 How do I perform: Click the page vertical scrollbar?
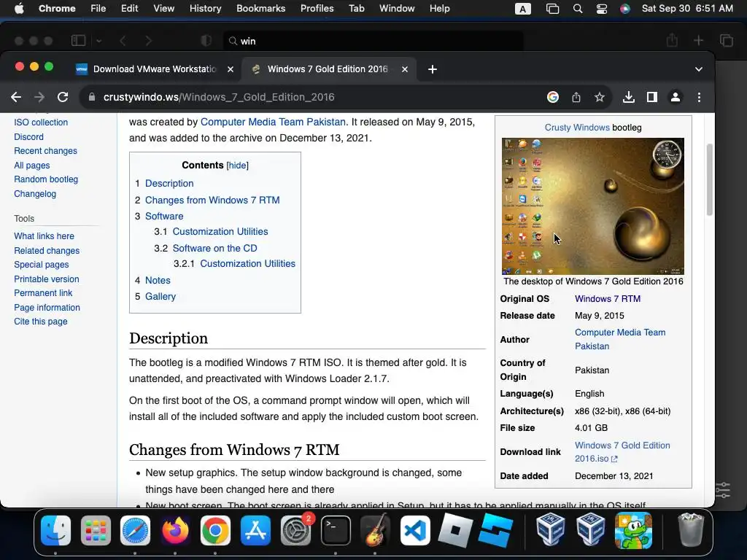coord(709,180)
